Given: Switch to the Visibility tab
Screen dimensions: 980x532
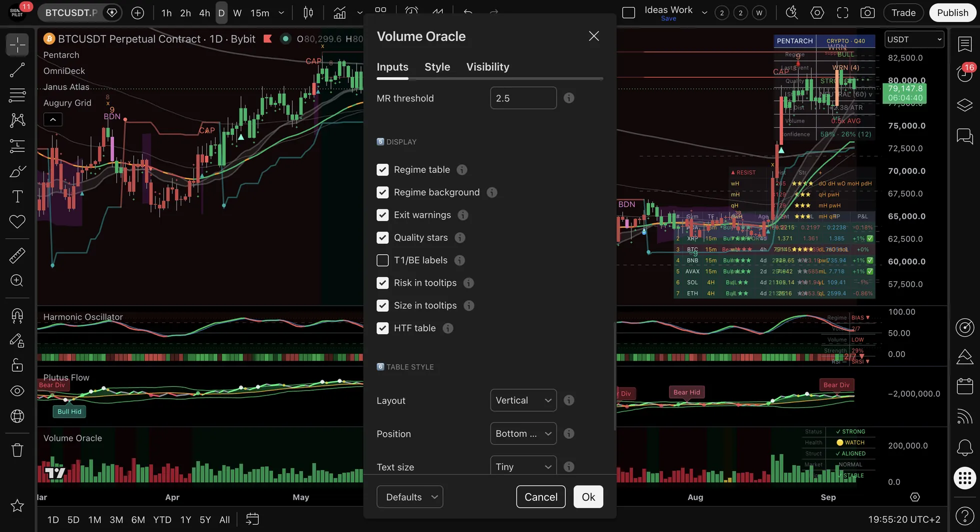Looking at the screenshot, I should (487, 67).
